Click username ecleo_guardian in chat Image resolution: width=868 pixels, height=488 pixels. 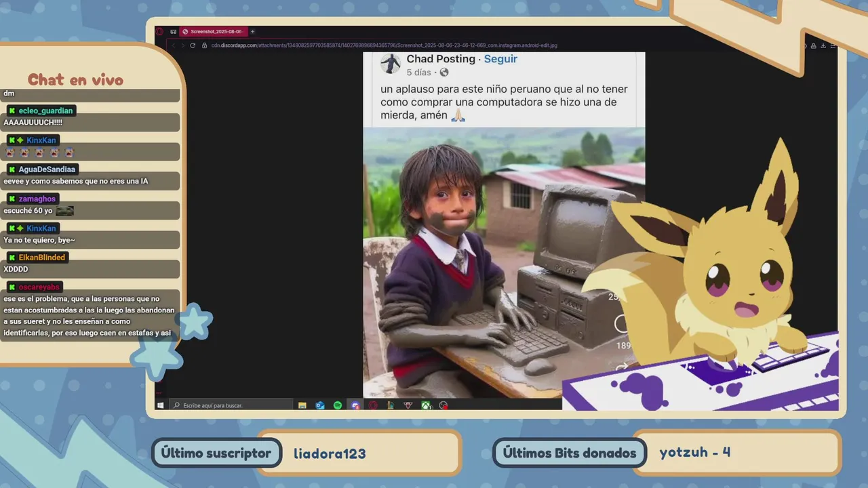point(45,110)
